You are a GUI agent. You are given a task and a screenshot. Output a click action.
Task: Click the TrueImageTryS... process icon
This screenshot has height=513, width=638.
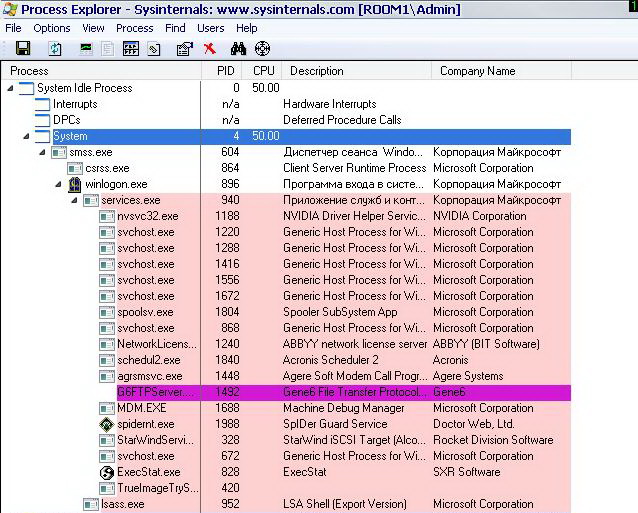coord(107,488)
